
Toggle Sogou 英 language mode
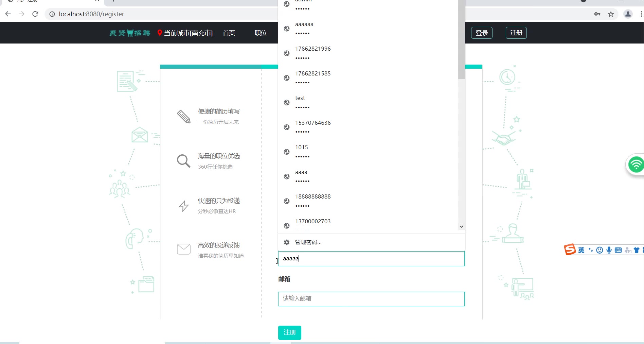point(581,250)
